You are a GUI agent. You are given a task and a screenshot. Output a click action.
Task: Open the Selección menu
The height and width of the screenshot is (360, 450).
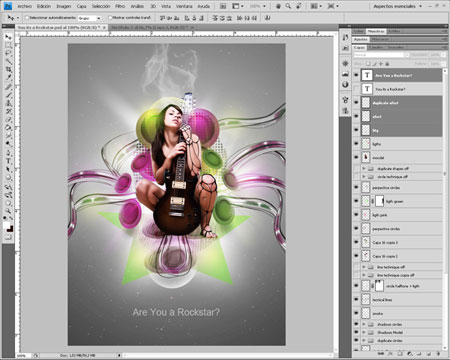[101, 6]
